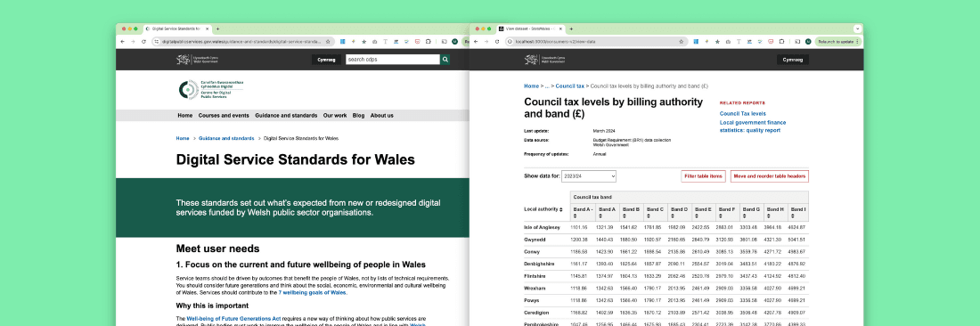980x326 pixels.
Task: Click profile avatar in left browser window
Action: pyautogui.click(x=454, y=41)
